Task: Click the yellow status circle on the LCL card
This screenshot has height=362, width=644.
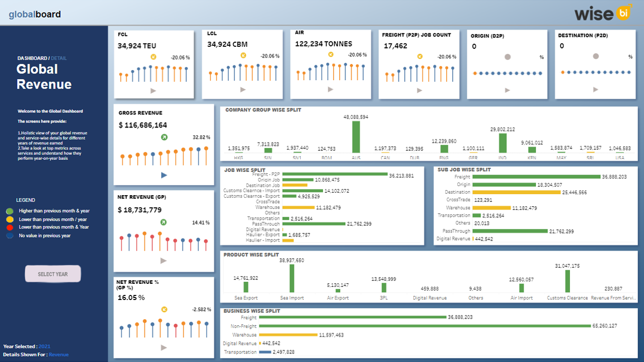Action: [244, 56]
